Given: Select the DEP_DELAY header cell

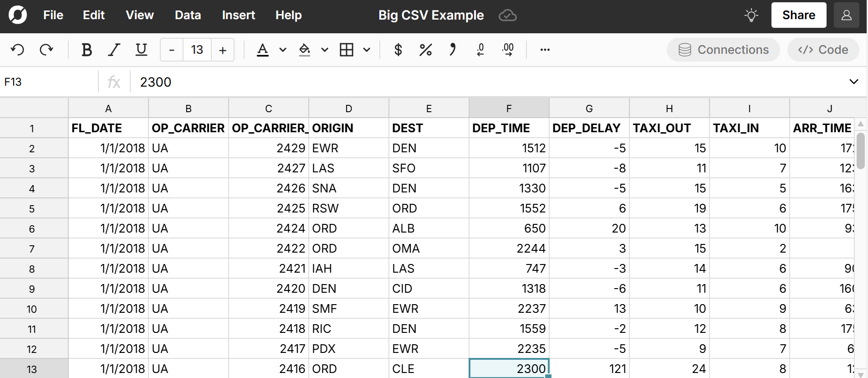Looking at the screenshot, I should coord(588,128).
